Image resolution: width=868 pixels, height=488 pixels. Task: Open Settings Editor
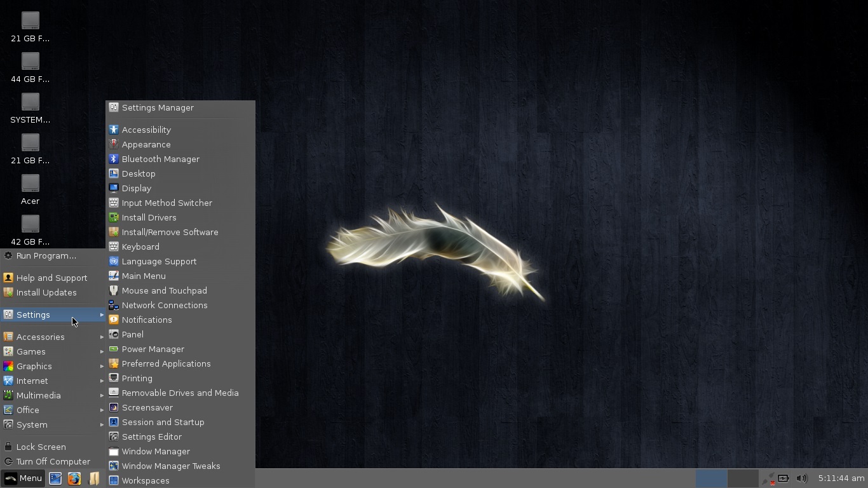point(180,437)
